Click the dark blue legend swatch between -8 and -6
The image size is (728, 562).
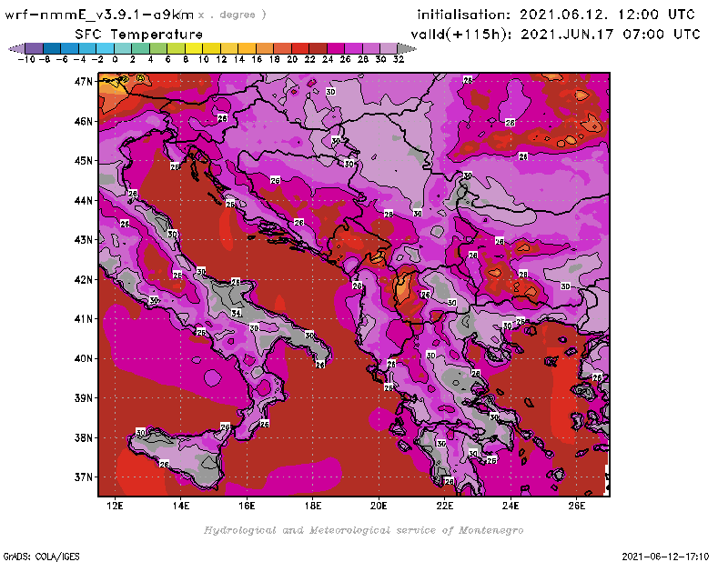(52, 48)
